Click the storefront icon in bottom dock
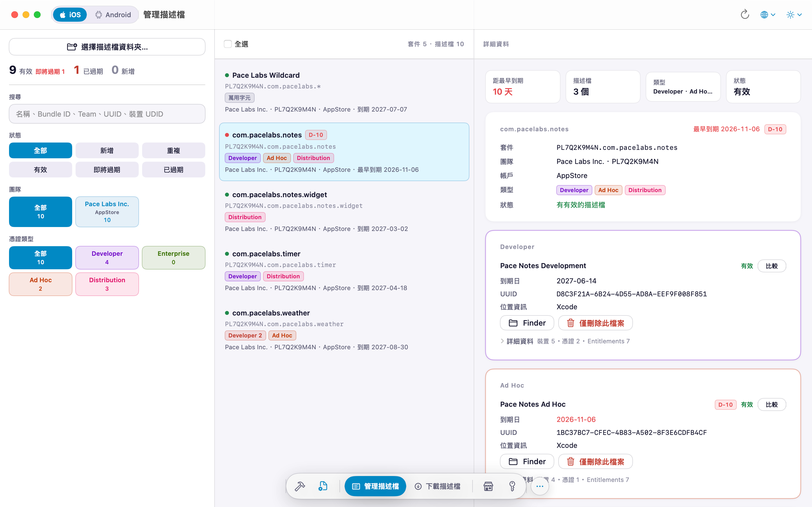 tap(488, 486)
